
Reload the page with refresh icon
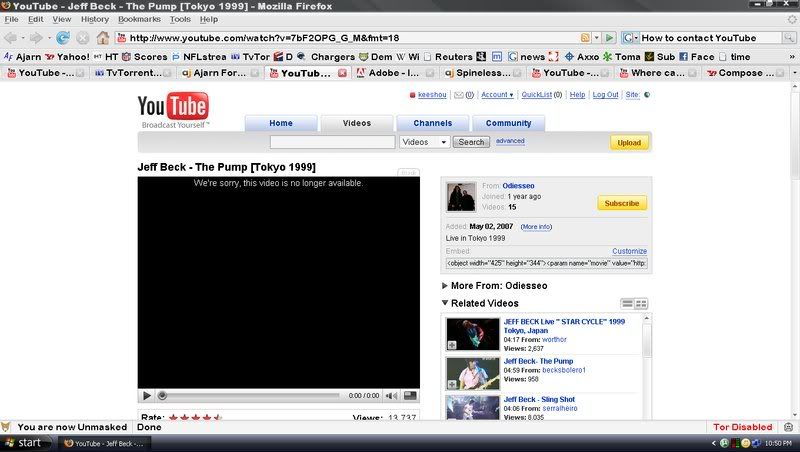63,38
